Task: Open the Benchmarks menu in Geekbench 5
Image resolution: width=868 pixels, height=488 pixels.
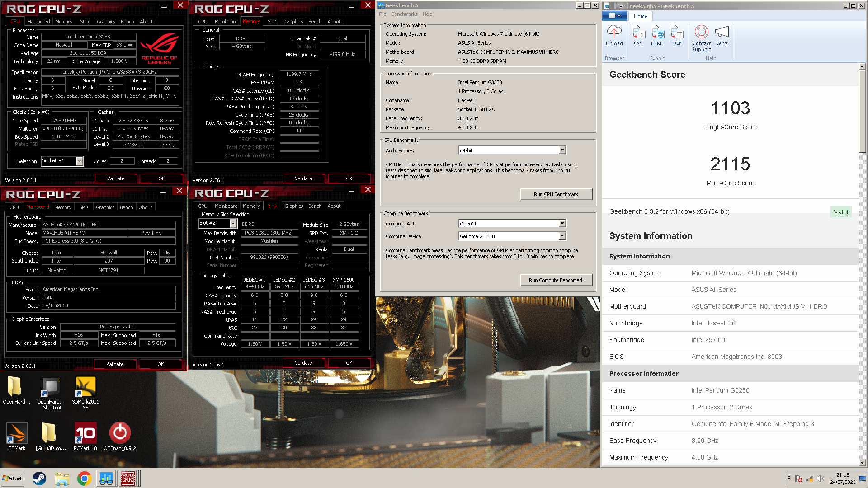Action: pyautogui.click(x=404, y=14)
